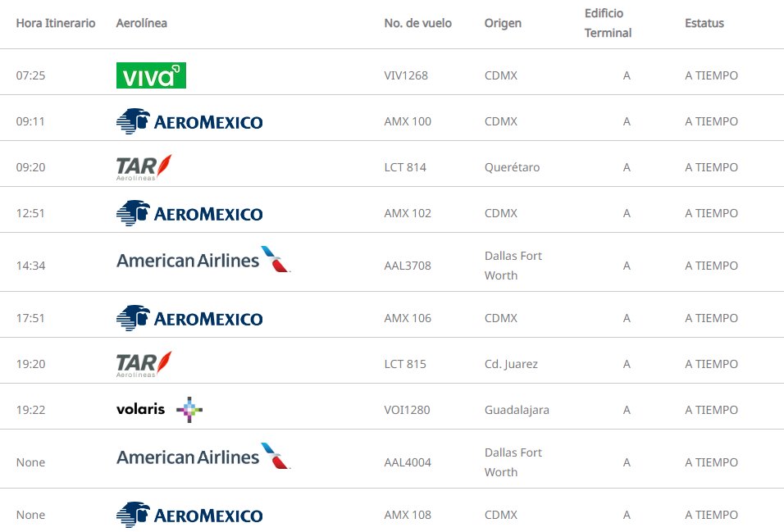Click the Origen column header
Screen dimensions: 784x532
coord(503,23)
